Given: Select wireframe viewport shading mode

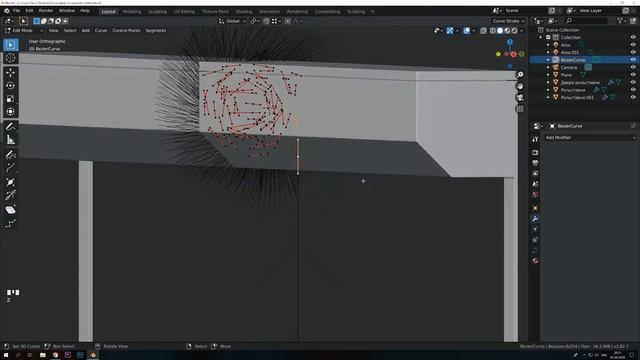Looking at the screenshot, I should click(493, 31).
